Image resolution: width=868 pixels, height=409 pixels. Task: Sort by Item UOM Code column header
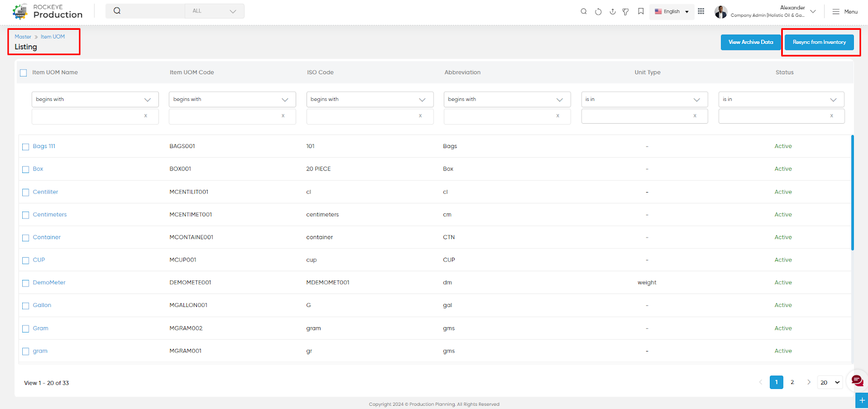(x=192, y=72)
